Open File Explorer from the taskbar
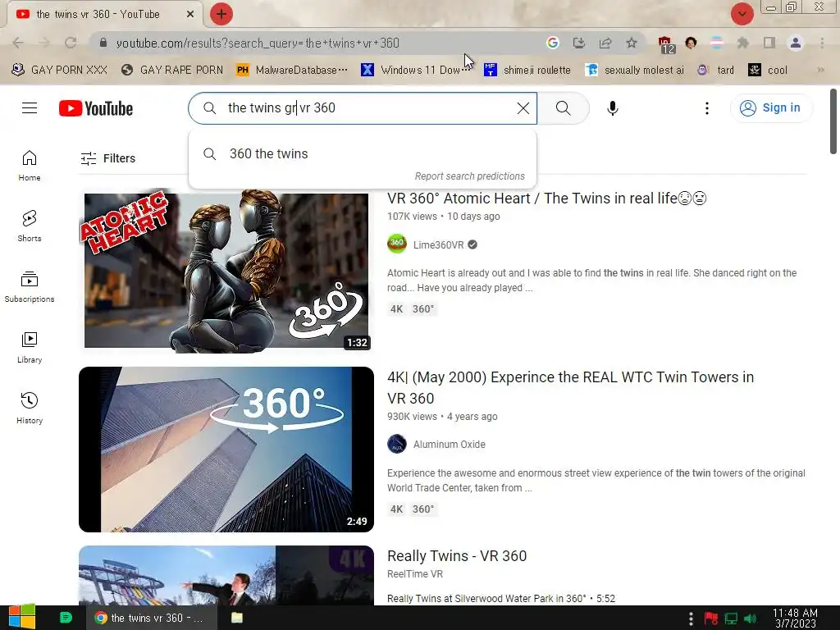This screenshot has height=630, width=840. coord(237,618)
